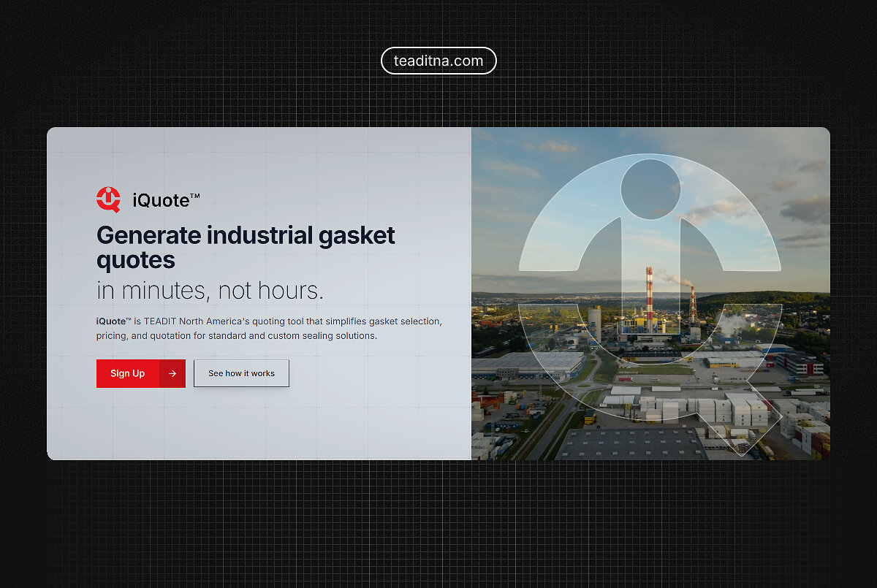Click the red Sign Up button

click(140, 373)
